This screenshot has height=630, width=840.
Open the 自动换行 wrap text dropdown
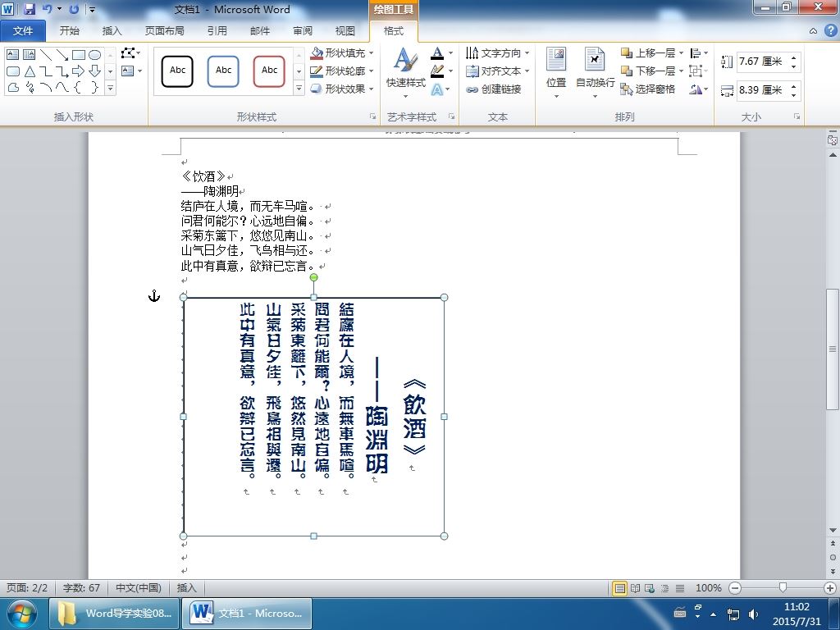(595, 73)
